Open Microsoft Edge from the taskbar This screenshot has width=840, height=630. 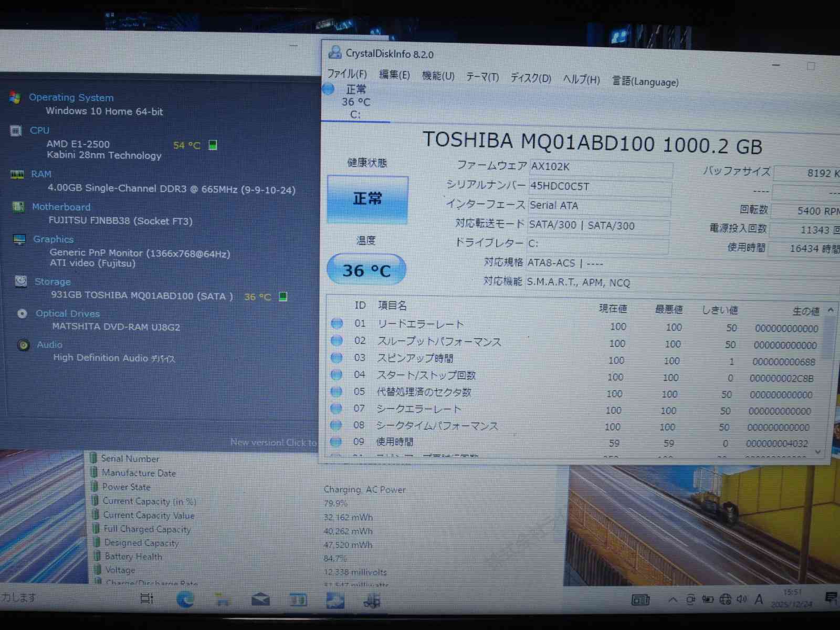(185, 599)
